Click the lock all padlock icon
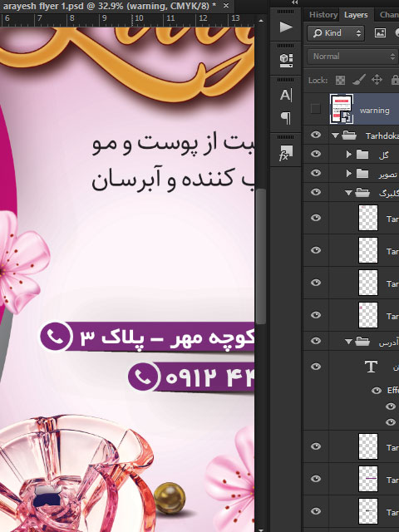The width and height of the screenshot is (399, 532). pyautogui.click(x=395, y=80)
